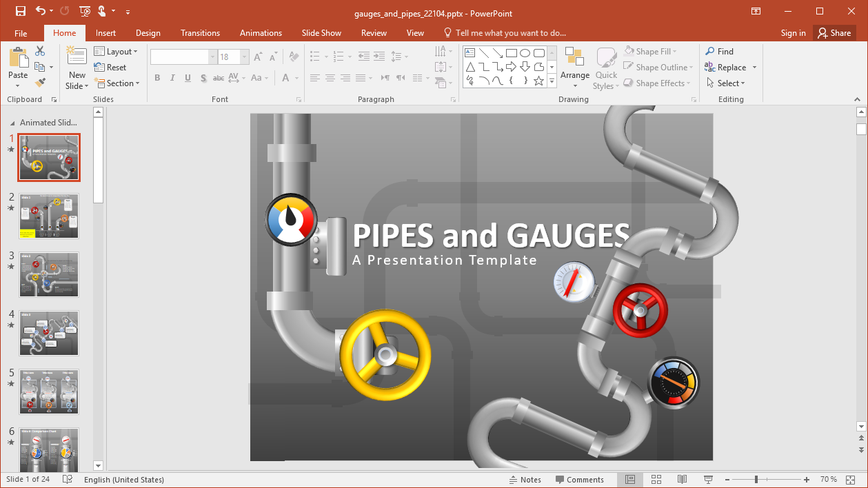Click the Format Painter brush icon

[x=40, y=83]
